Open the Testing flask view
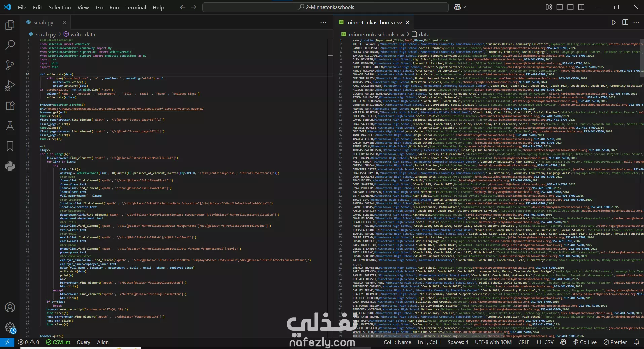This screenshot has height=349, width=644. click(10, 126)
